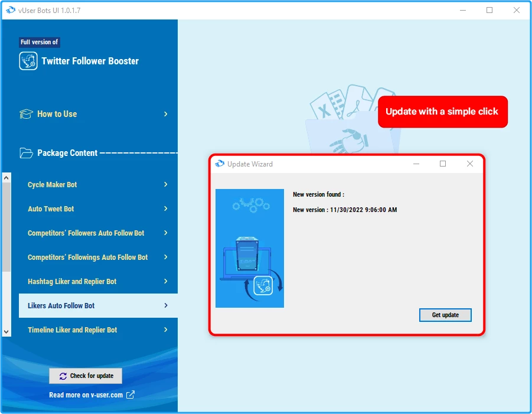The image size is (532, 414).
Task: Click the vUser Bots UI title bar icon
Action: coord(11,10)
